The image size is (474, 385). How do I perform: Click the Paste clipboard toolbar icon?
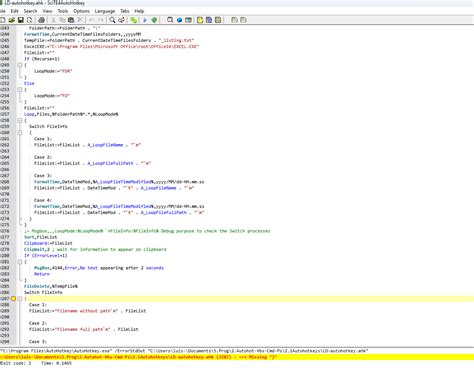tap(71, 20)
